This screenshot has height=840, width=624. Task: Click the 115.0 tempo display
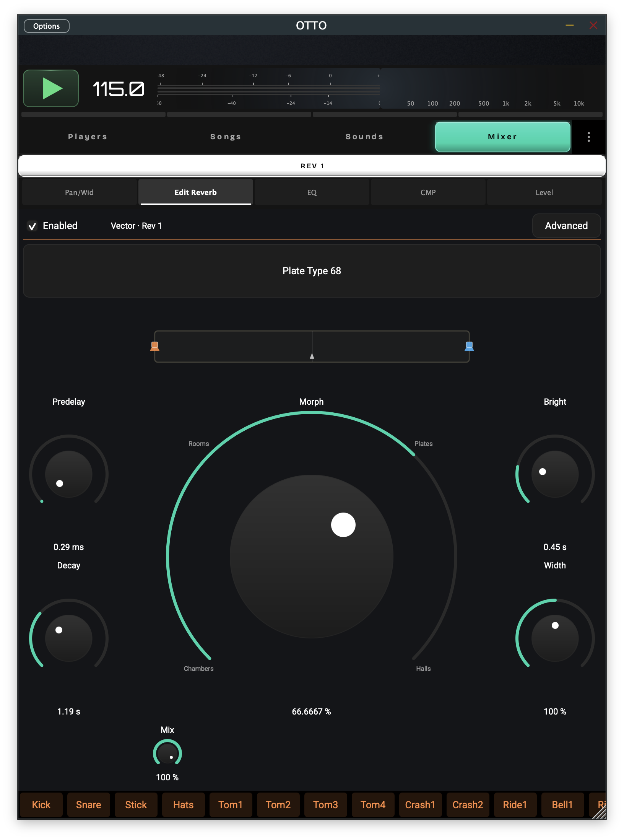[x=119, y=89]
